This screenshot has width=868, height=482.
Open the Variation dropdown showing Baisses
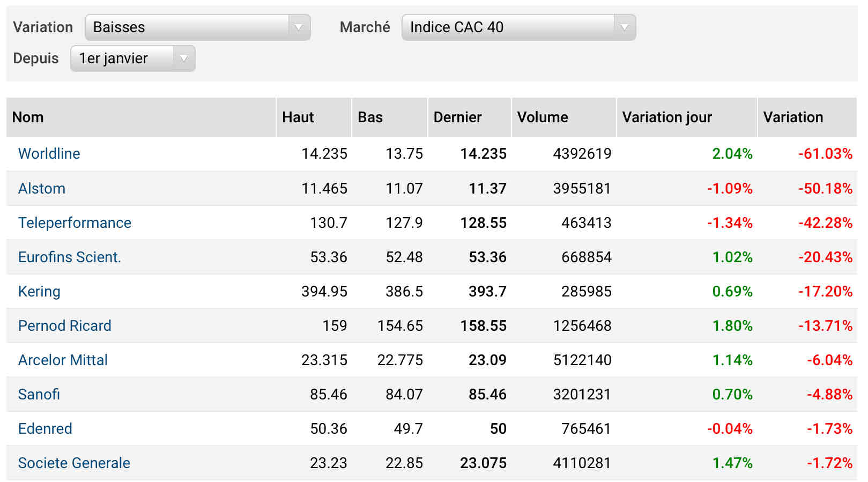point(197,27)
